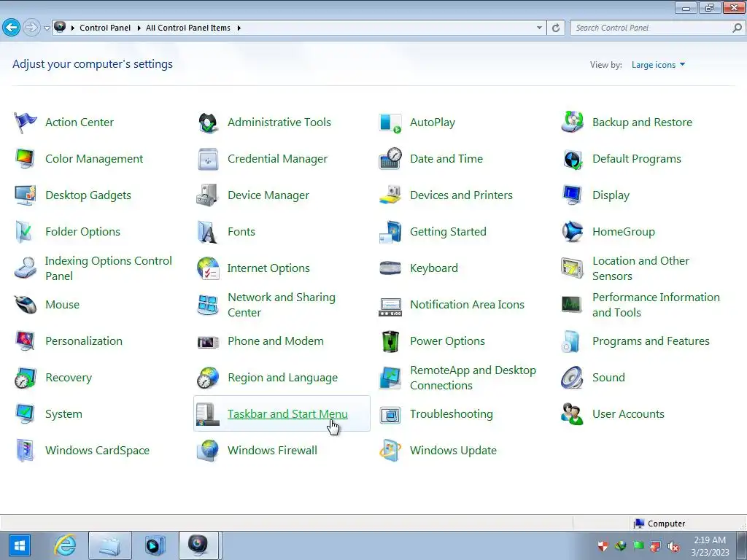
Task: Expand the address bar history dropdown arrow
Action: (539, 28)
